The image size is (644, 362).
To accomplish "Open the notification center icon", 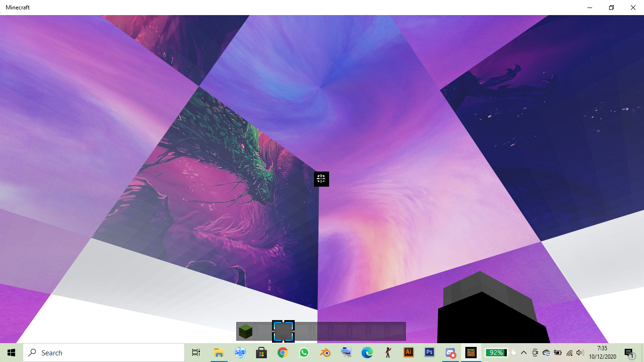I will (629, 353).
